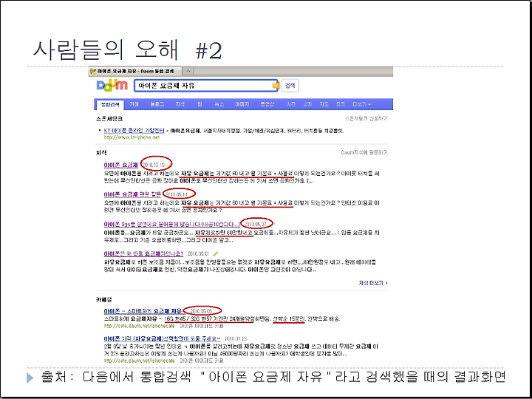Select the 통합검색 tab
Viewport: 532px width, 399px height.
tap(110, 104)
